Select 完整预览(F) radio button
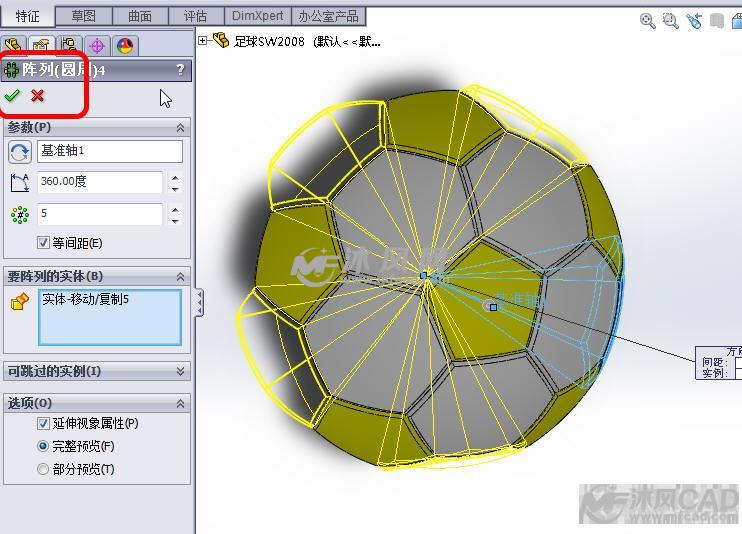742x534 pixels. [43, 446]
